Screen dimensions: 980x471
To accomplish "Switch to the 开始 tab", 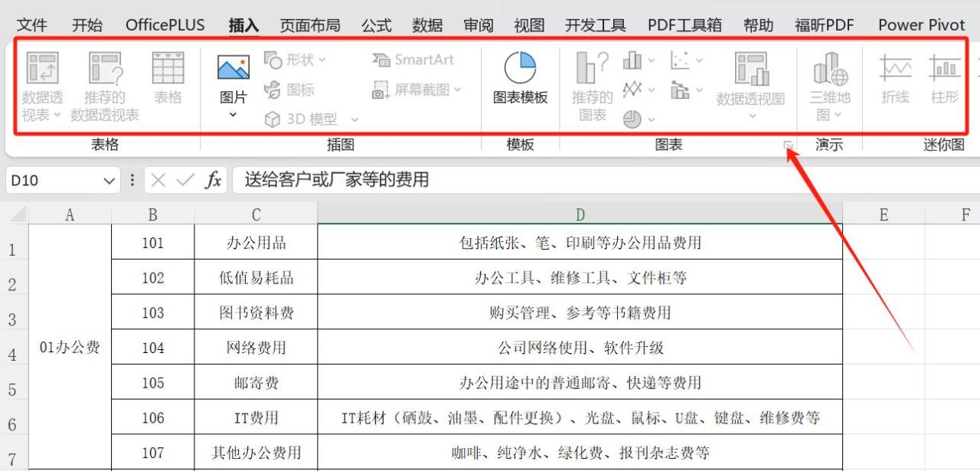I will click(87, 25).
